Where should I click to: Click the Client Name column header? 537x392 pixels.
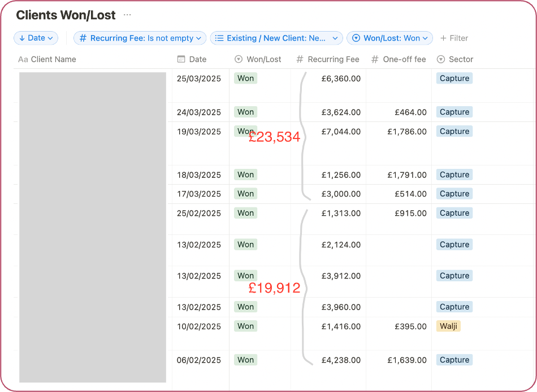pyautogui.click(x=47, y=59)
